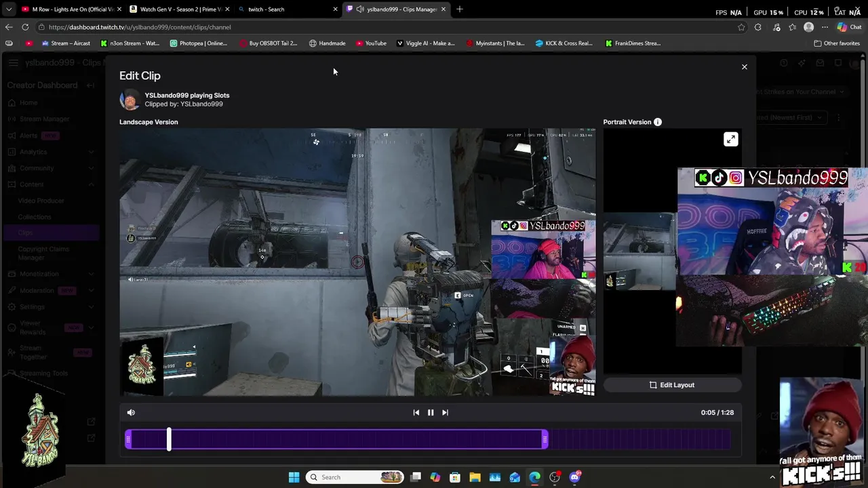Reload the current page
The width and height of the screenshot is (868, 488).
pos(25,27)
